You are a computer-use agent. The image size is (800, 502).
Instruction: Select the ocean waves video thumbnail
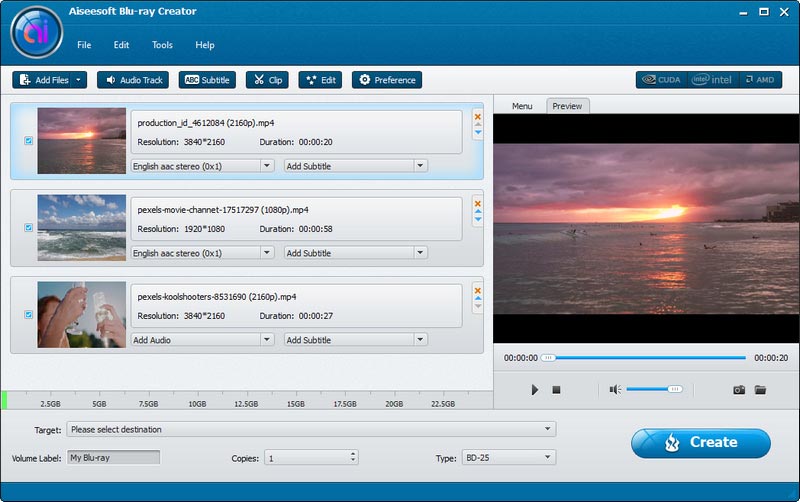82,228
